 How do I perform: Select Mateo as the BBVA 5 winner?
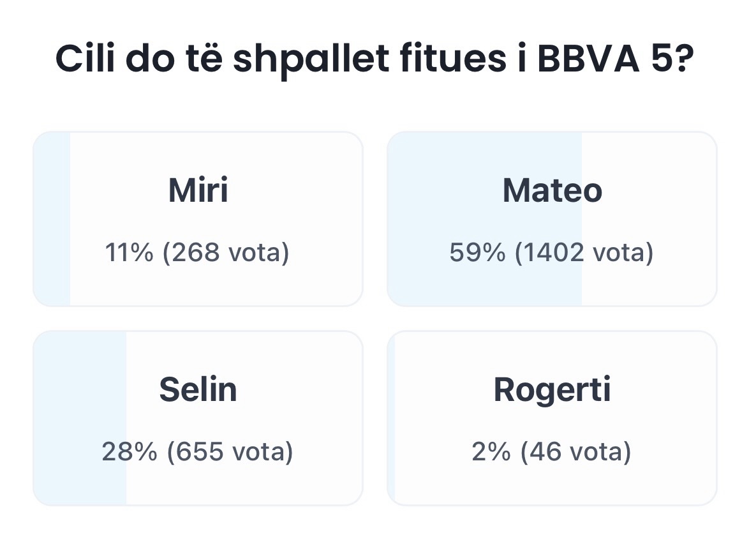552,190
